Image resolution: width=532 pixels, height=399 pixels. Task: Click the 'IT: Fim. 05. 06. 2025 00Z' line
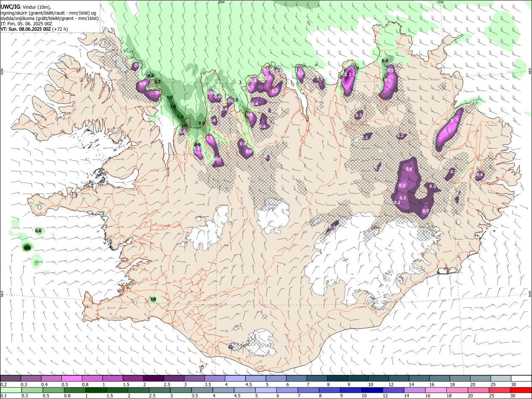[27, 24]
